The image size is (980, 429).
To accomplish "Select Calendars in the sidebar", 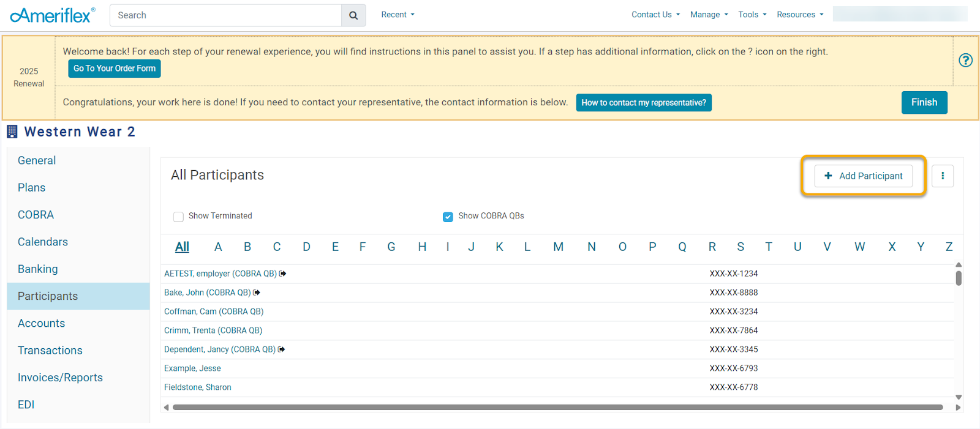I will click(x=78, y=242).
